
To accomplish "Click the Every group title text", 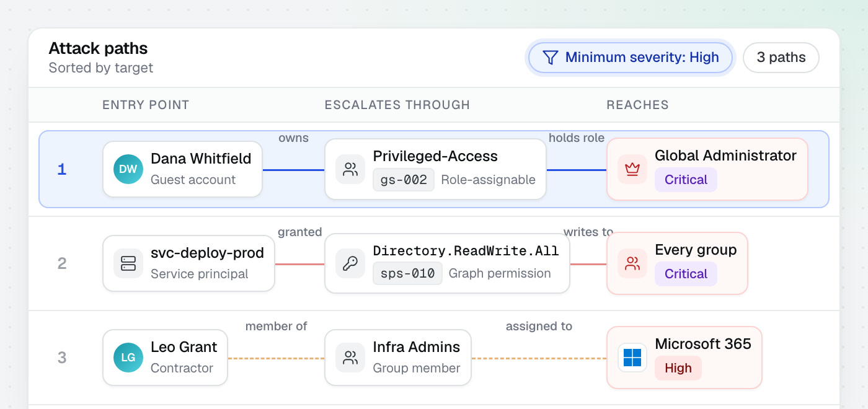I will (x=696, y=250).
